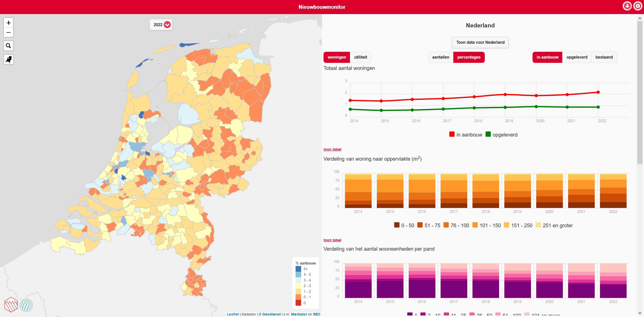The height and width of the screenshot is (317, 644).
Task: Switch to opgeleverd status
Action: (577, 57)
